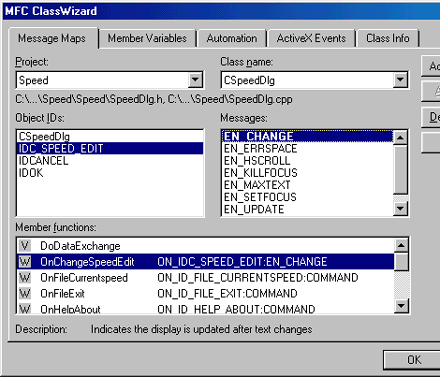Select the EN_HSCROLL message
This screenshot has height=377, width=440.
click(307, 161)
